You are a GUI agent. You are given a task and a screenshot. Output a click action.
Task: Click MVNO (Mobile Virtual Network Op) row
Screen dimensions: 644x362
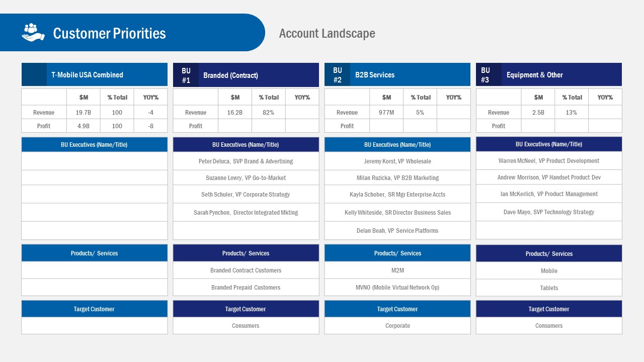point(397,288)
